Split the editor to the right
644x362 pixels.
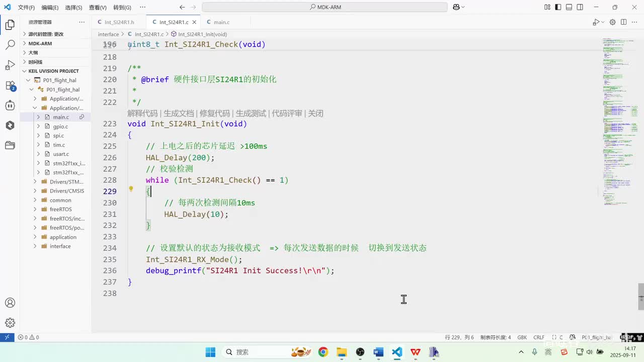pyautogui.click(x=624, y=22)
